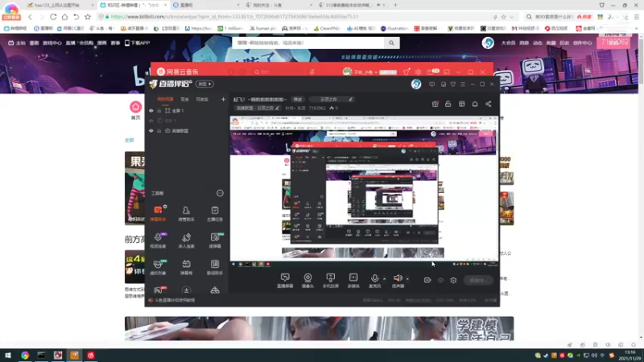This screenshot has height=362, width=644.
Task: Toggle the lock on the 英雄联盟 source
Action: click(x=159, y=131)
